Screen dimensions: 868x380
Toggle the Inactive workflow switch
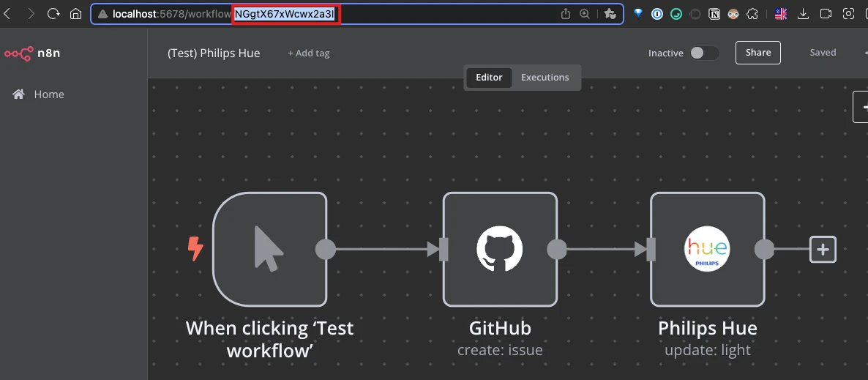704,53
